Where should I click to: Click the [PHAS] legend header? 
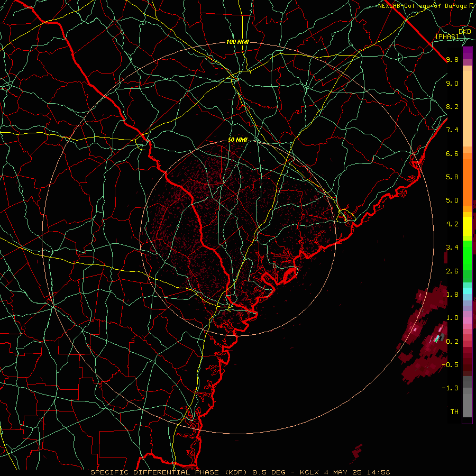click(447, 36)
